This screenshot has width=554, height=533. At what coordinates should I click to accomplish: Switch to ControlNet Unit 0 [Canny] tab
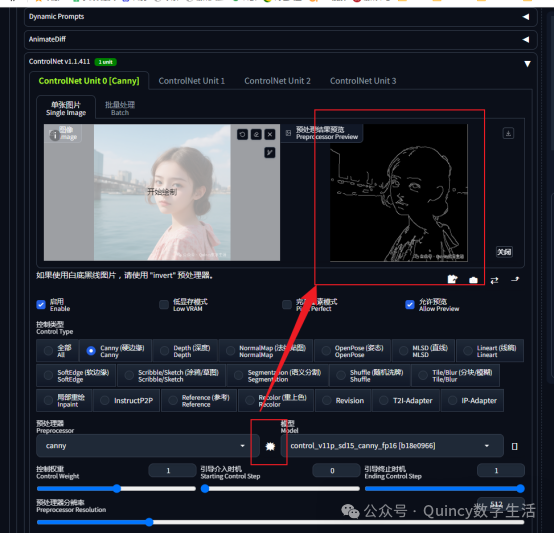89,81
